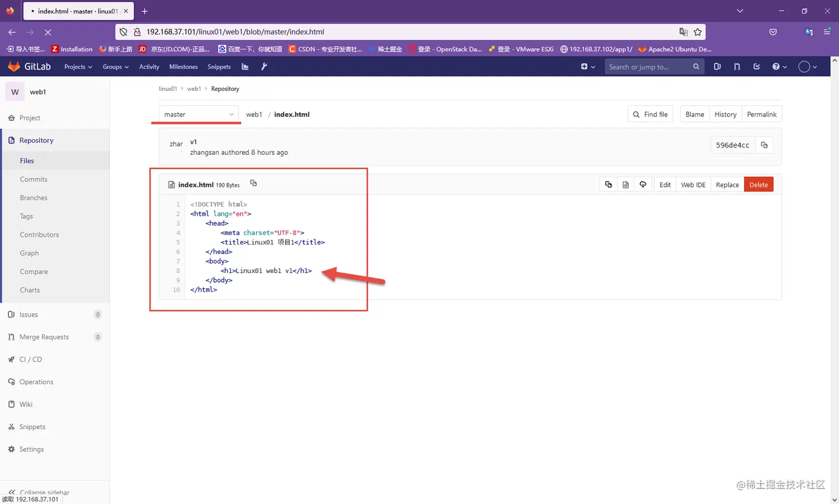Open the Firefox hamburger application menu

(x=827, y=32)
